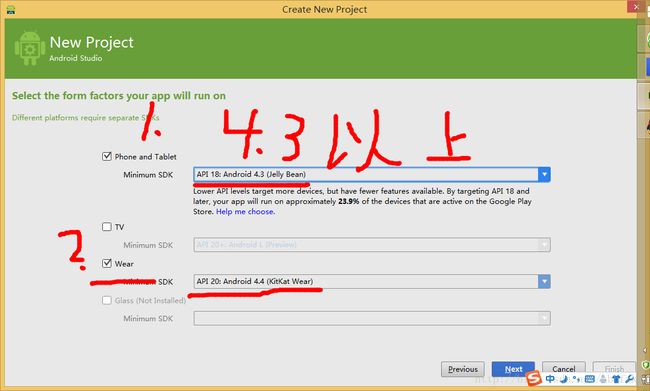The width and height of the screenshot is (650, 391).
Task: Open the Sogou soft keyboard icon
Action: point(589,379)
